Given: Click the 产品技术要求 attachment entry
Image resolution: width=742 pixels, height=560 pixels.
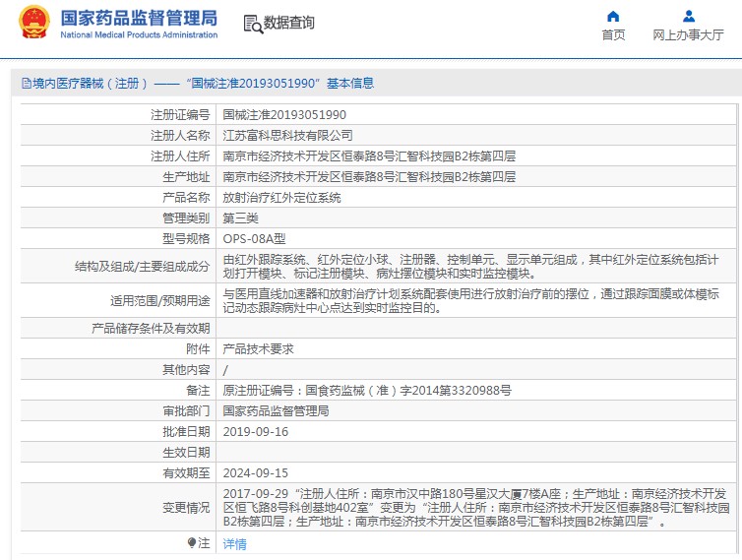Looking at the screenshot, I should coord(258,348).
